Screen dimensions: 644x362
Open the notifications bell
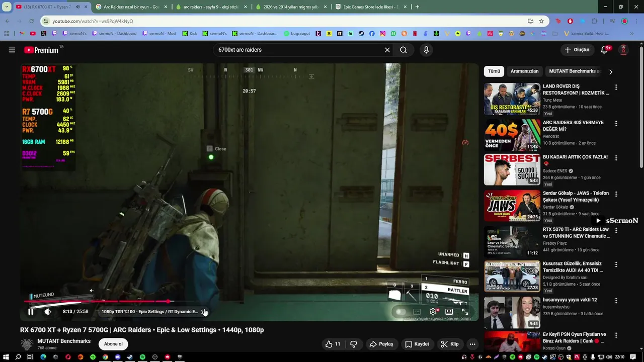(x=605, y=50)
